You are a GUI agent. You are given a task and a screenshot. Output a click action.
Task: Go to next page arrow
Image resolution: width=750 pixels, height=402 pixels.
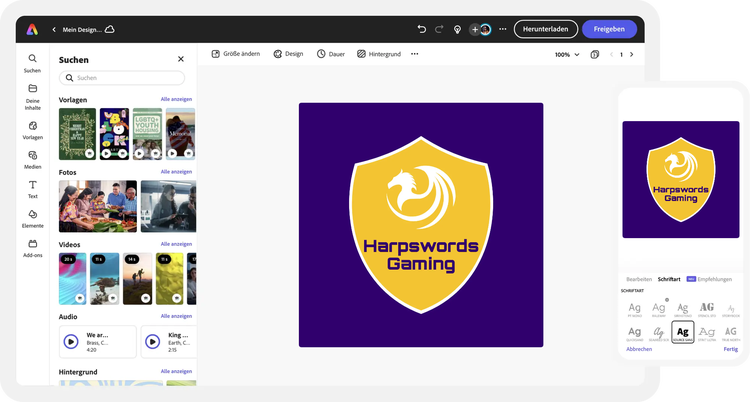tap(631, 54)
